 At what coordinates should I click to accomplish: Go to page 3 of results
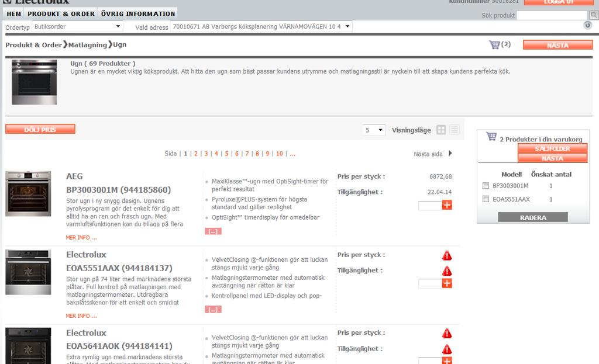point(206,154)
